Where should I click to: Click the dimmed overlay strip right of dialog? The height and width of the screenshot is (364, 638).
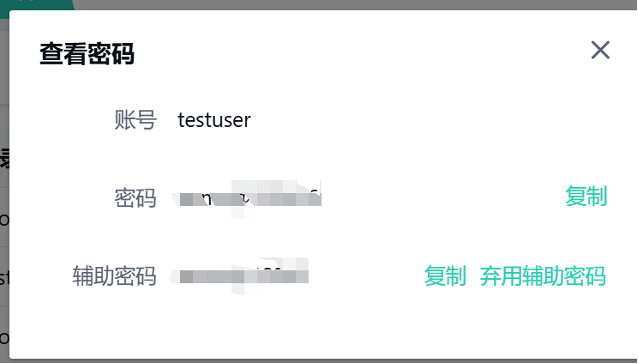pyautogui.click(x=637, y=183)
